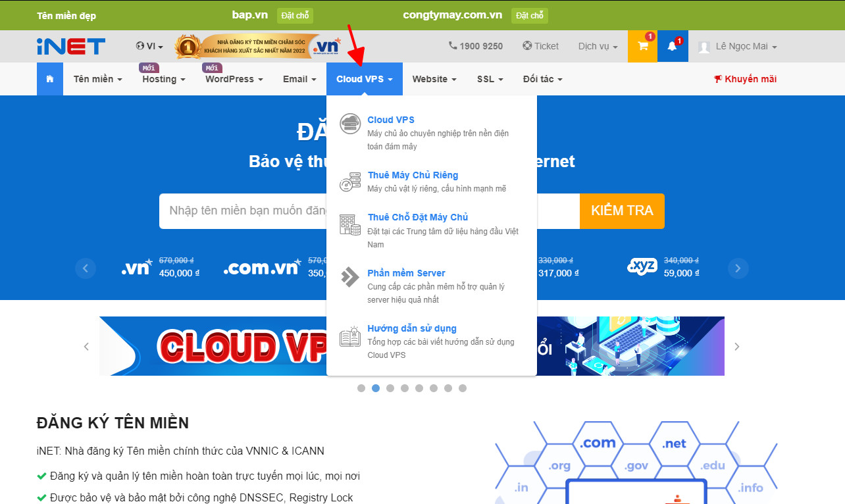Click the KIỂM TRA button

click(622, 211)
